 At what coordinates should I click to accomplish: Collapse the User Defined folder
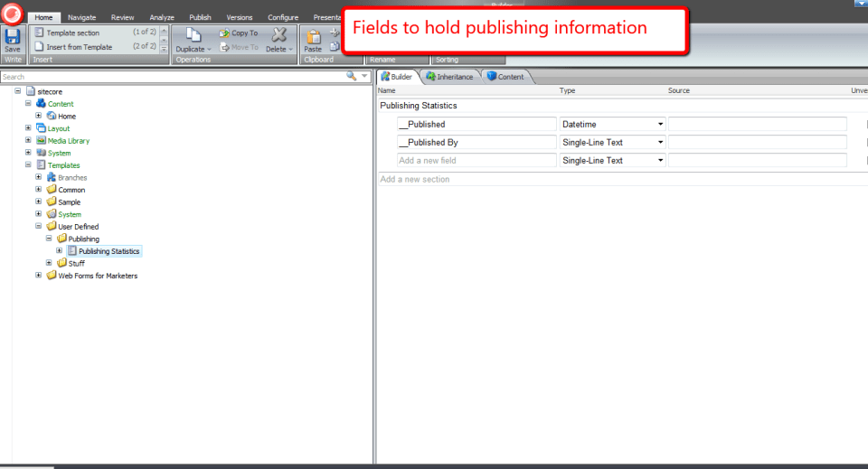point(38,226)
